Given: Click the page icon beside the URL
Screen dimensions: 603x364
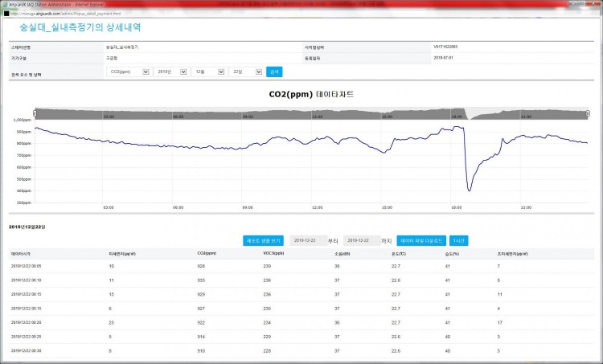Looking at the screenshot, I should (5, 13).
